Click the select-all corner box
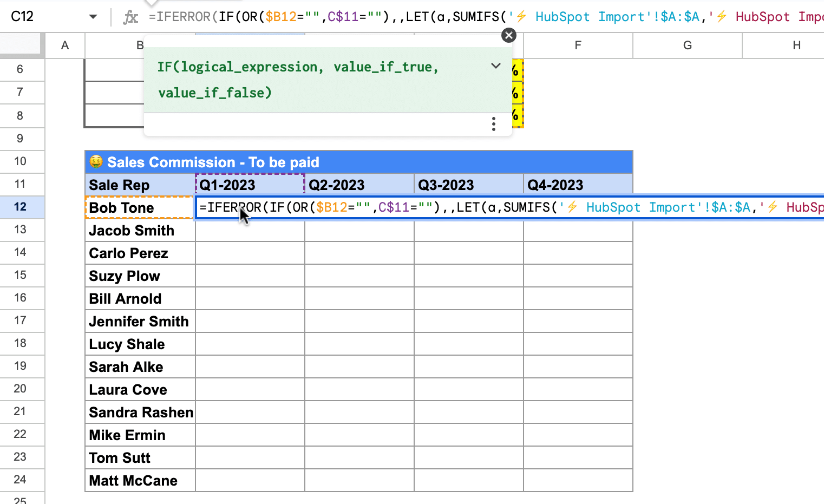 click(22, 45)
